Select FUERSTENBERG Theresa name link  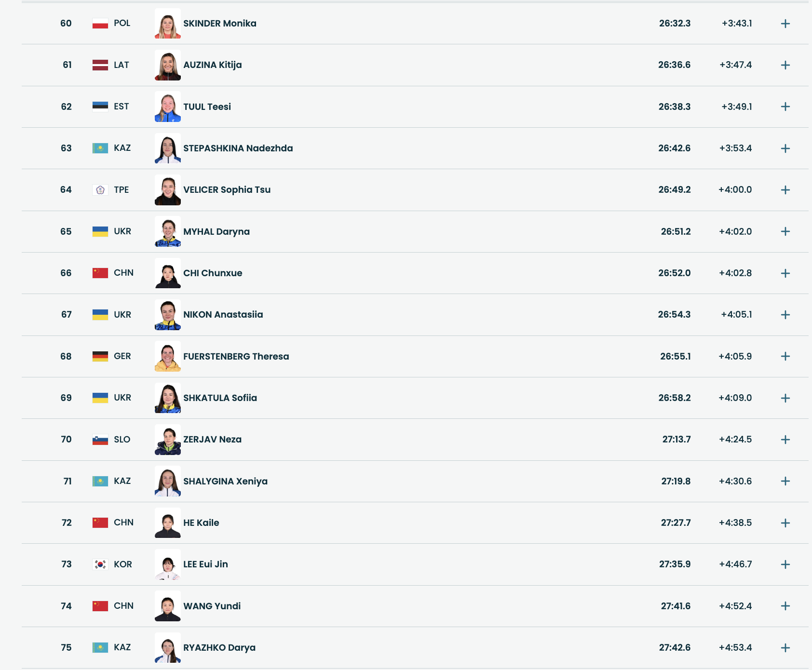[236, 357]
